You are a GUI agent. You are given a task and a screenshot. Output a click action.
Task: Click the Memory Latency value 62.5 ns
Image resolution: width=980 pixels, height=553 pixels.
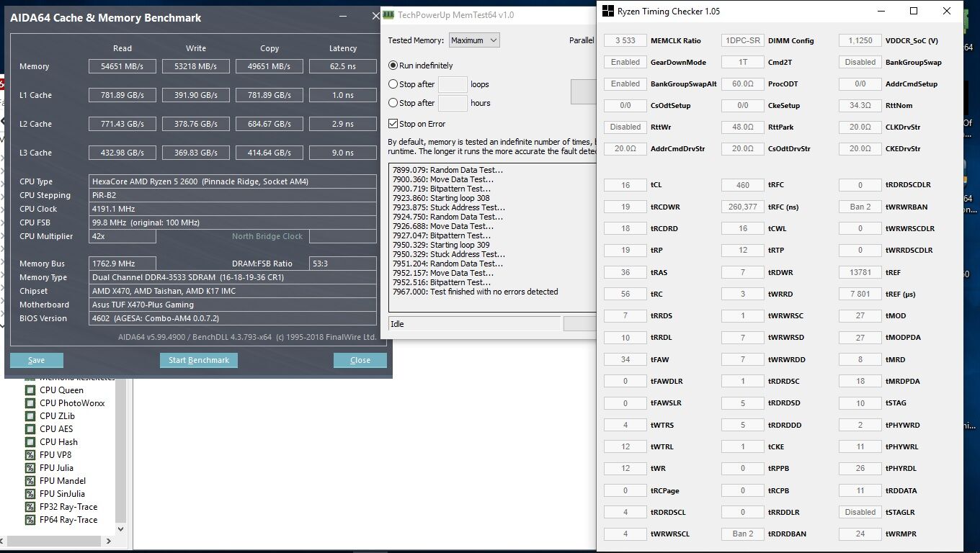[x=343, y=66]
